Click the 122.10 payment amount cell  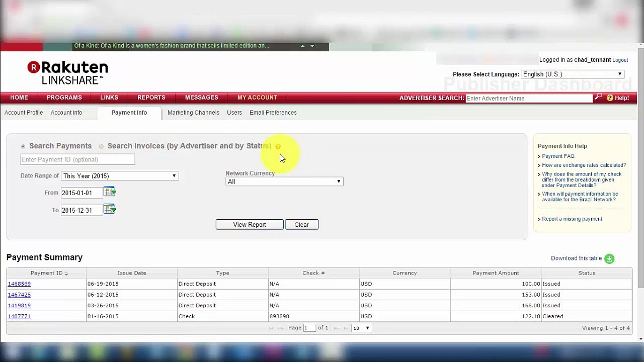(496, 316)
